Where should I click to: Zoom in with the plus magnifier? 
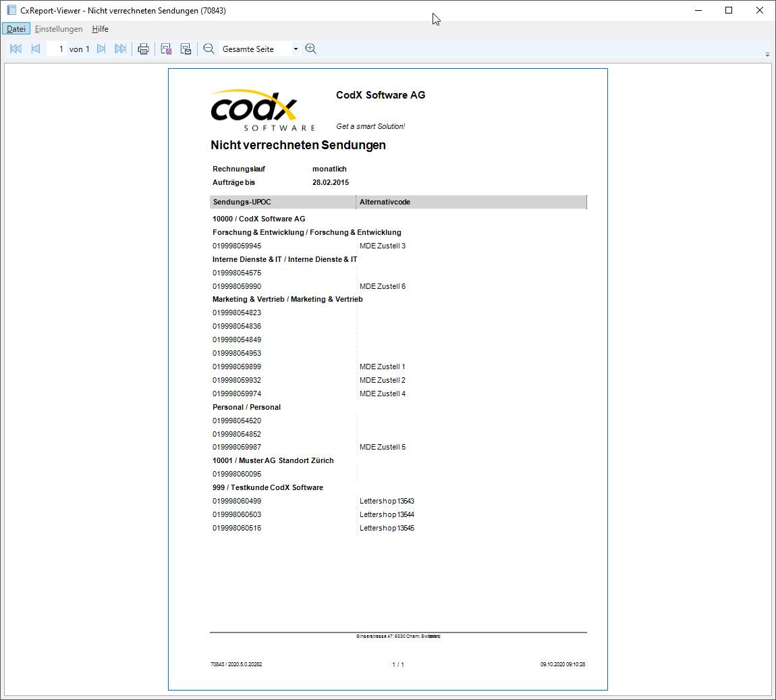pos(311,49)
